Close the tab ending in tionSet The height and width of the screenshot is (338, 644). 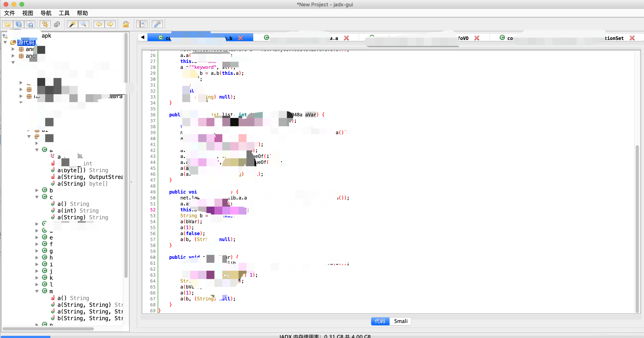632,38
